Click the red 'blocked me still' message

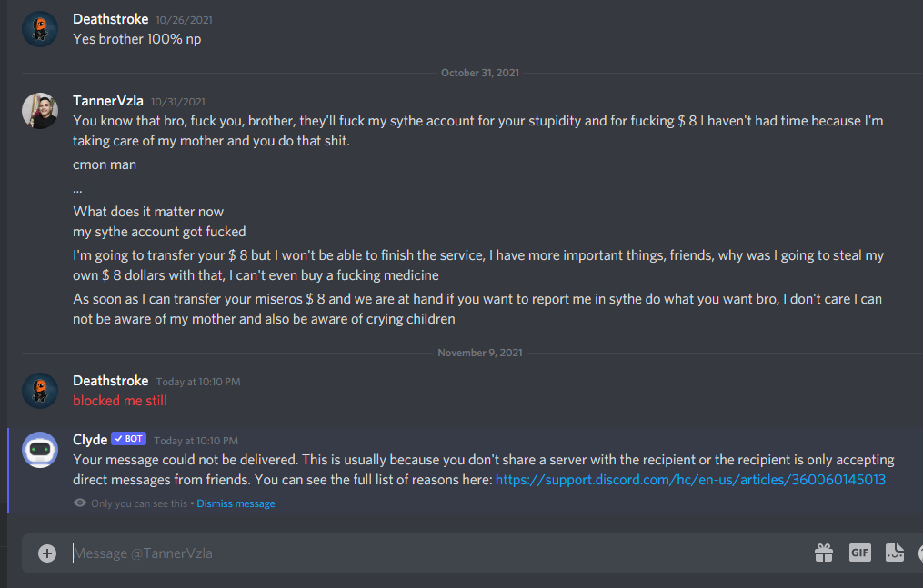[120, 401]
